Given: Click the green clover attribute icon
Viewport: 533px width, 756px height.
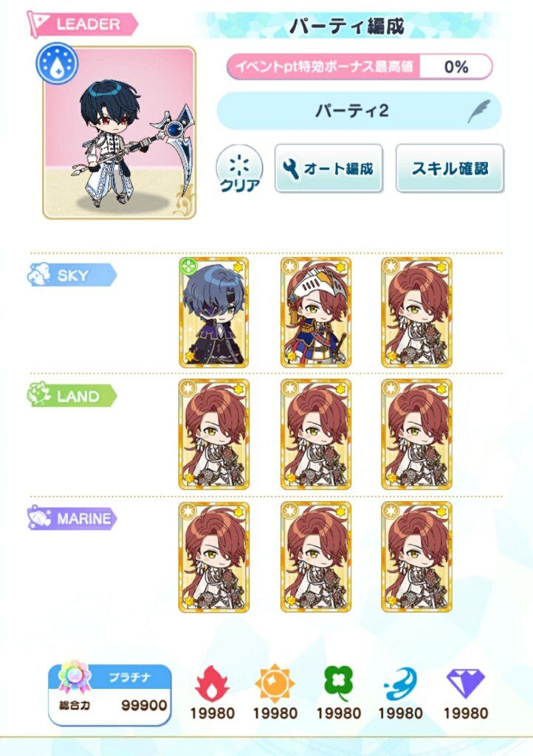Looking at the screenshot, I should (338, 683).
